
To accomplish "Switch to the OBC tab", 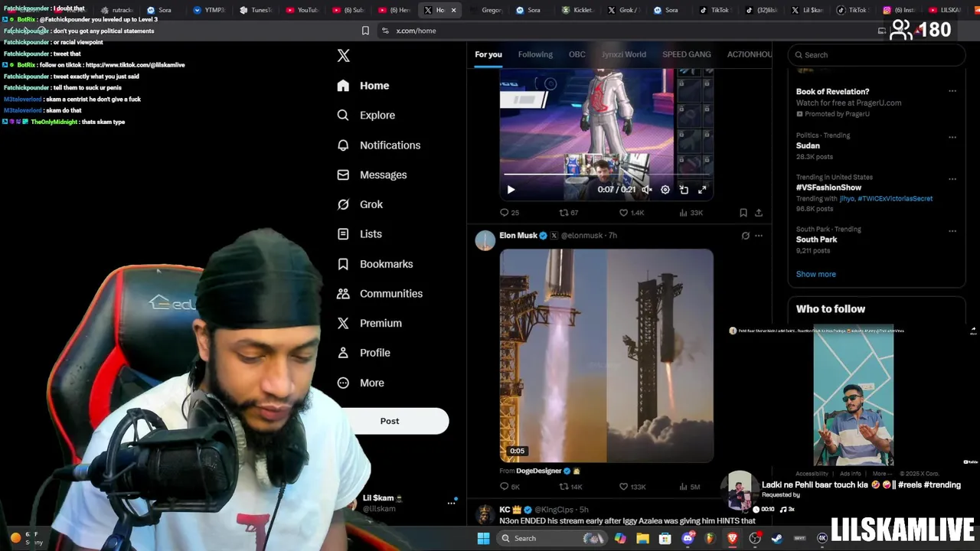I will tap(577, 54).
